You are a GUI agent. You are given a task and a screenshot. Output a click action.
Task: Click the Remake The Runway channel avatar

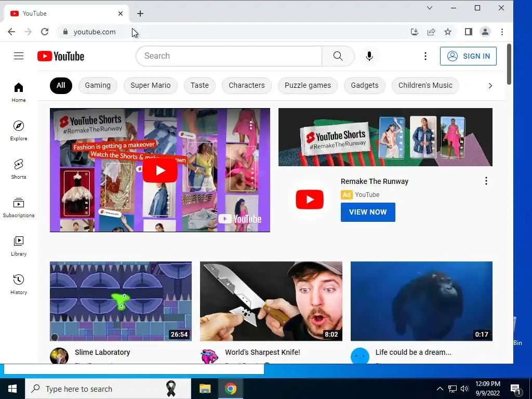(x=310, y=199)
